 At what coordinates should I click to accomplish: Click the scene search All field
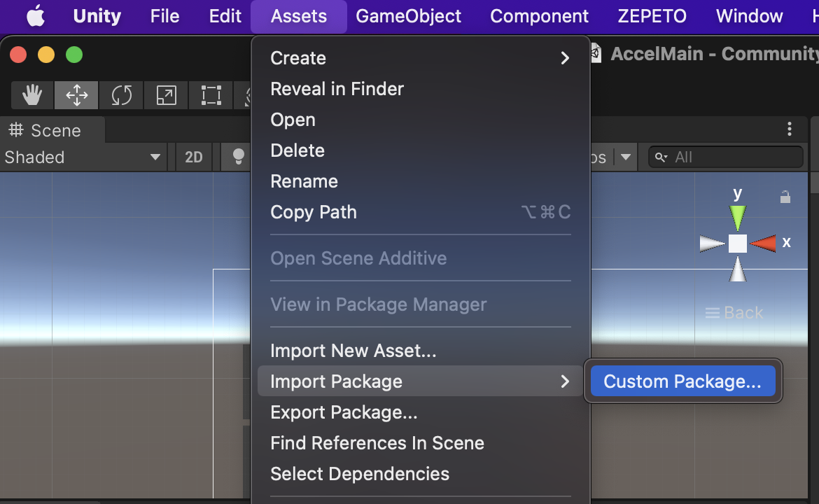pyautogui.click(x=725, y=157)
